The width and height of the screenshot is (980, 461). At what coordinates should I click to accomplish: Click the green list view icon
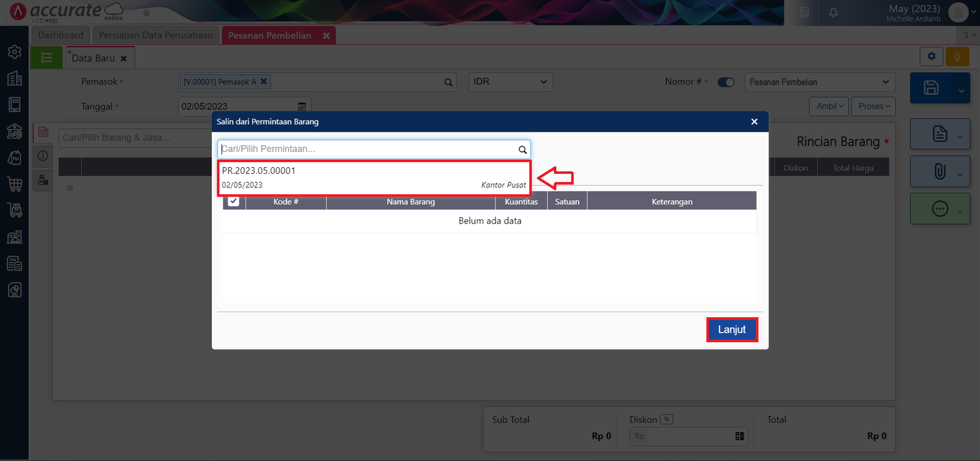[47, 58]
